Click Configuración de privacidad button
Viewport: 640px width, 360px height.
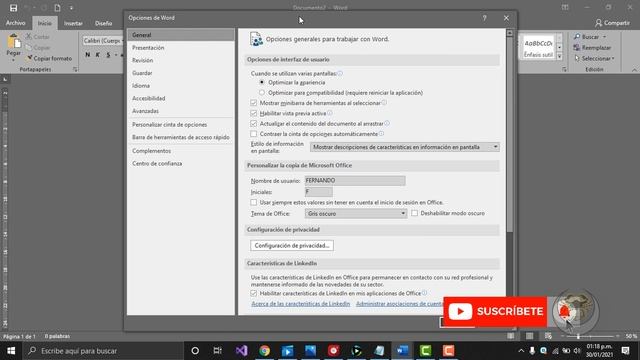point(292,246)
